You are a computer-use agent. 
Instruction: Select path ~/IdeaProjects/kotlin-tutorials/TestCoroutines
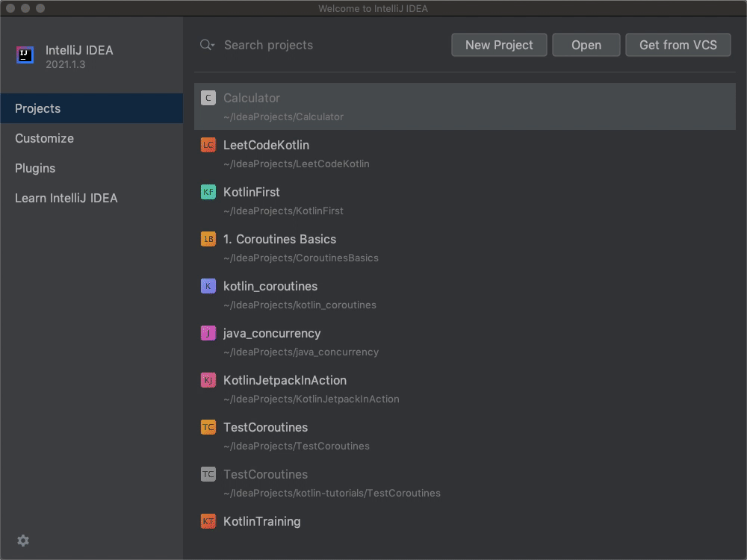tap(332, 494)
